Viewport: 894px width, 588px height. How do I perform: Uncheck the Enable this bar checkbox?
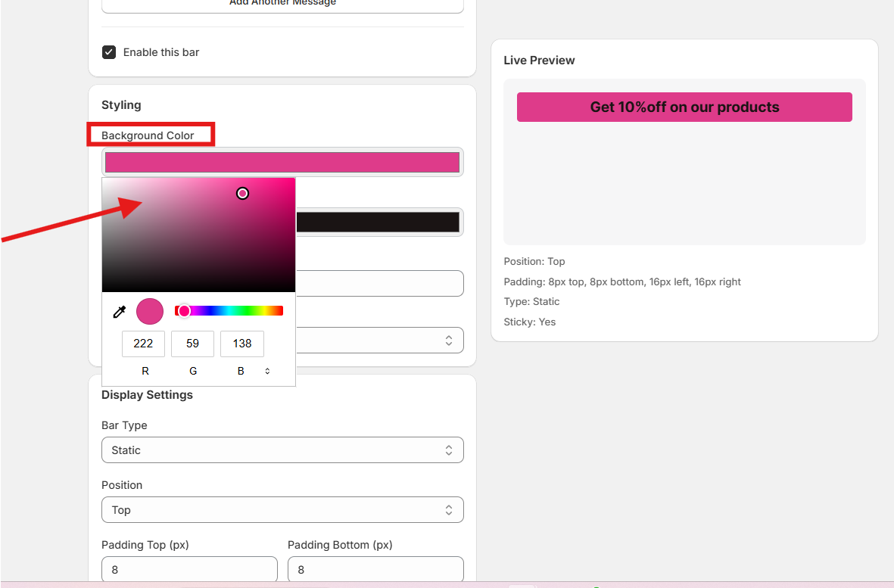[109, 52]
